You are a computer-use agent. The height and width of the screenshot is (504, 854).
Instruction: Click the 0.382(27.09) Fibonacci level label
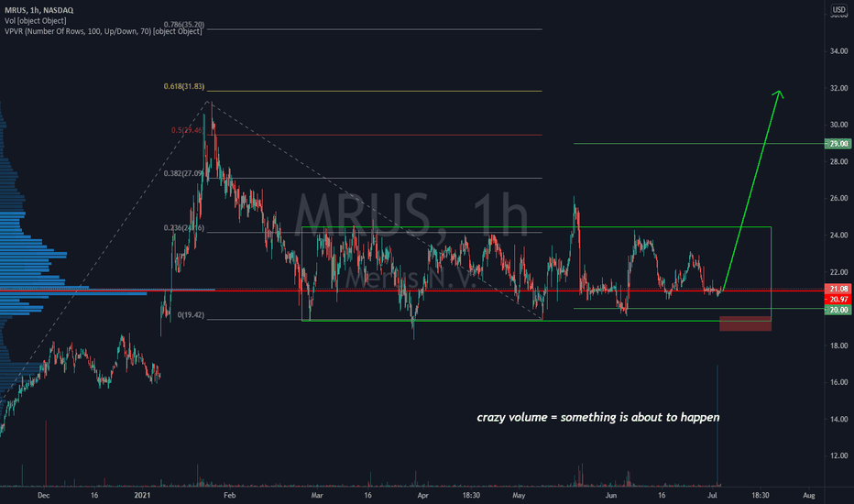click(184, 173)
